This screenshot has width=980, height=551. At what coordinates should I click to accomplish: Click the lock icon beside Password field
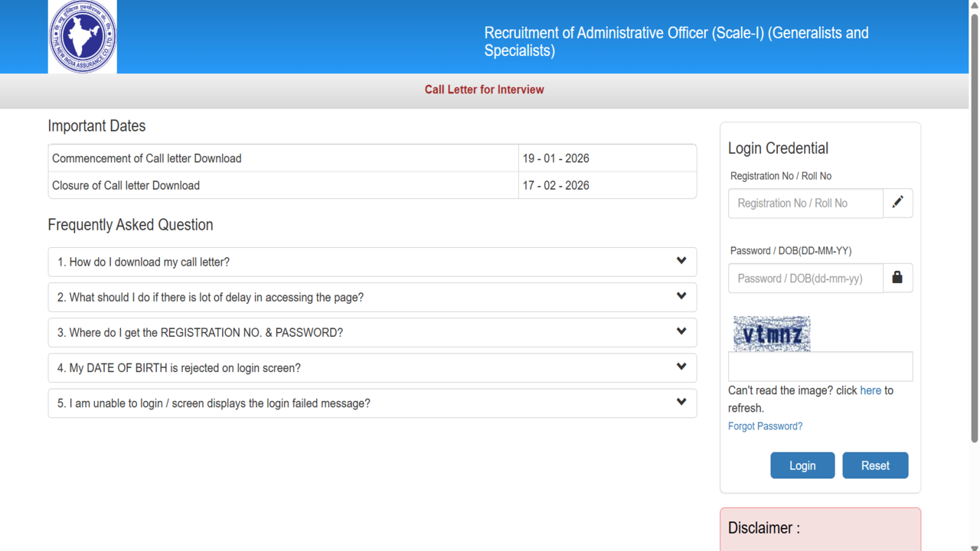897,278
